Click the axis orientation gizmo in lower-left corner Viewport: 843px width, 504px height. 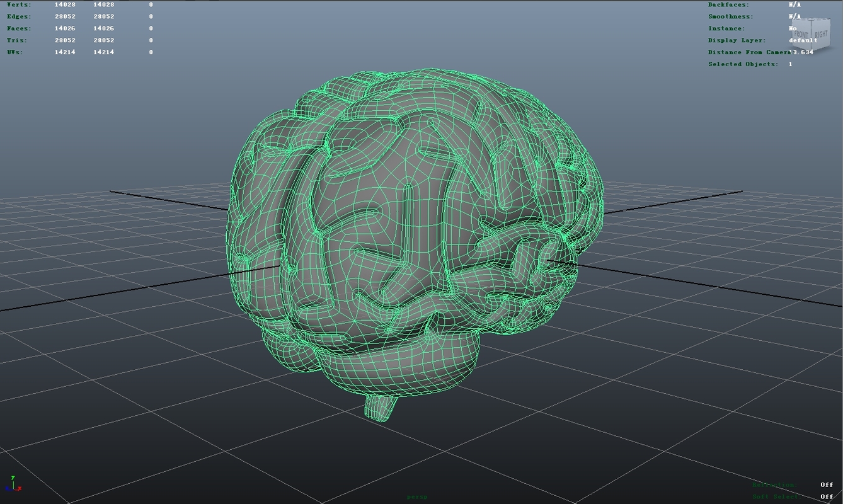pyautogui.click(x=13, y=485)
